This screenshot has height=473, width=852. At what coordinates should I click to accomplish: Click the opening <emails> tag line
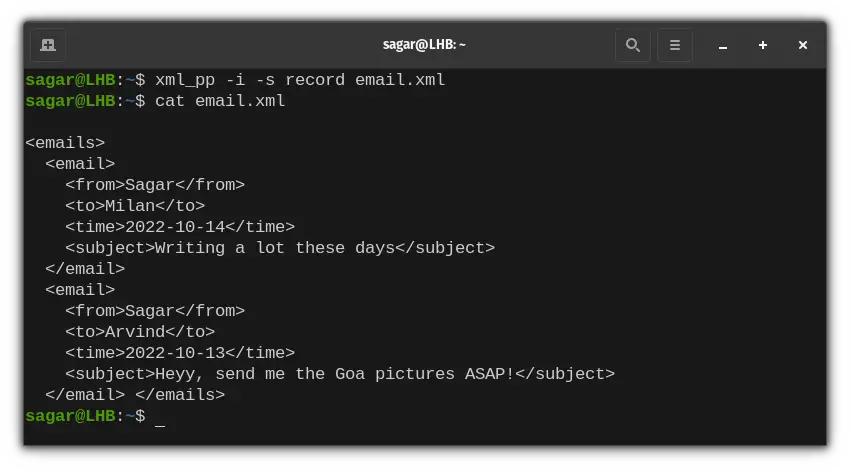click(x=65, y=143)
